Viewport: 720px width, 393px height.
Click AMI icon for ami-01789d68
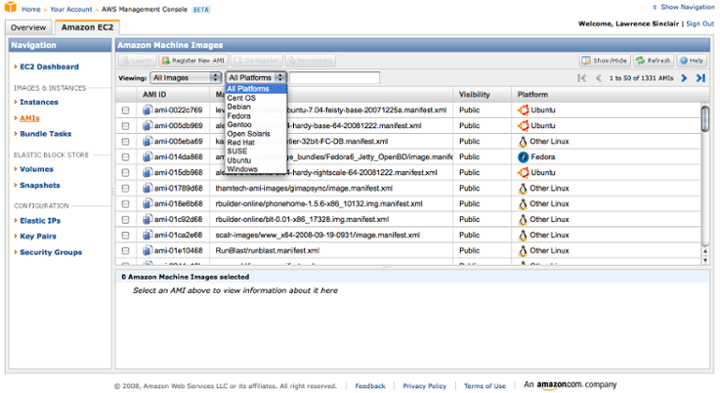[x=147, y=188]
